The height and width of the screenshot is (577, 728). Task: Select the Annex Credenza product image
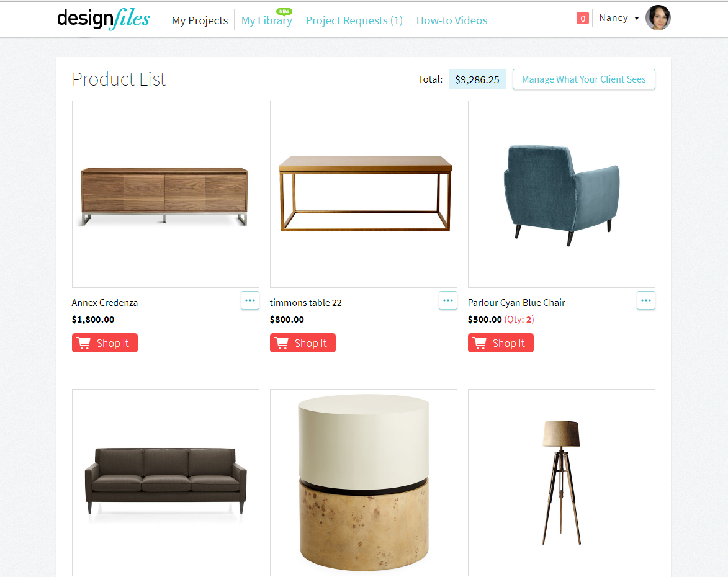(165, 194)
